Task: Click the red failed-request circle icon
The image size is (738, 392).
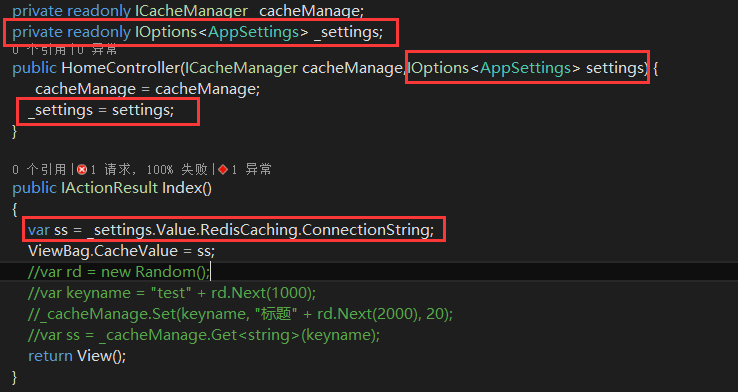Action: tap(82, 169)
